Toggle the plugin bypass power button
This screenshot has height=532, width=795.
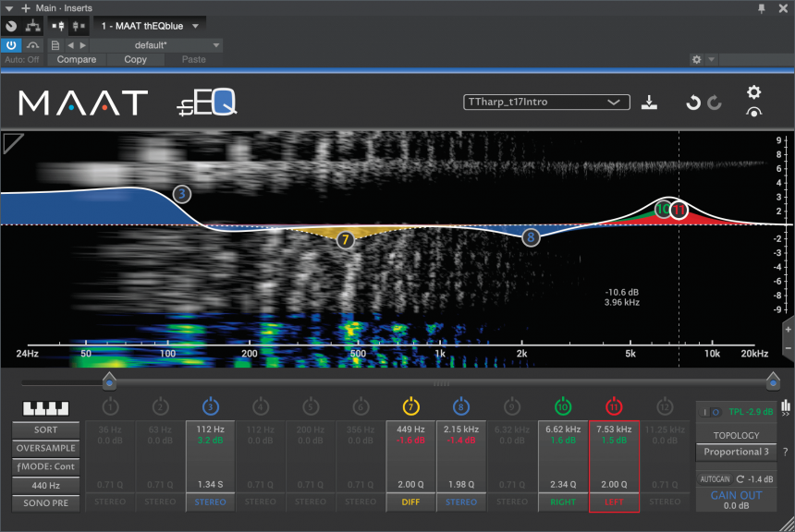11,44
